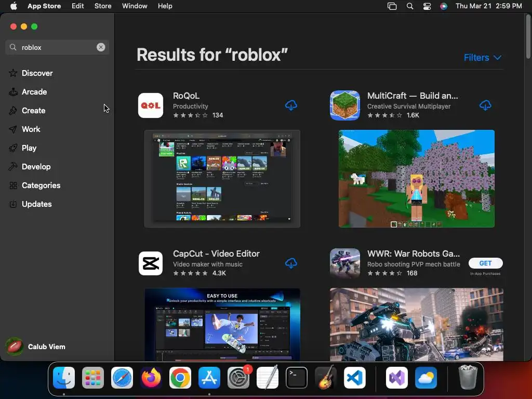Screen dimensions: 532x399
Task: Open the Edit menu
Action: pyautogui.click(x=78, y=6)
